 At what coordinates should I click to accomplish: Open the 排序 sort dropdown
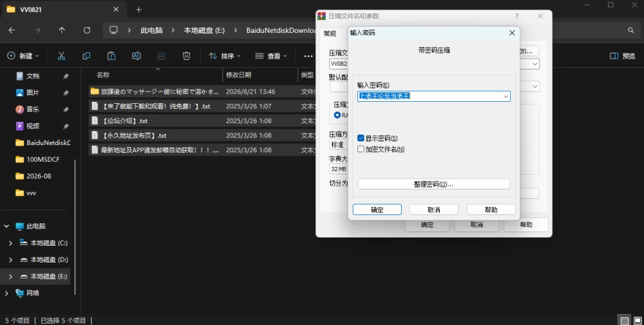(225, 56)
